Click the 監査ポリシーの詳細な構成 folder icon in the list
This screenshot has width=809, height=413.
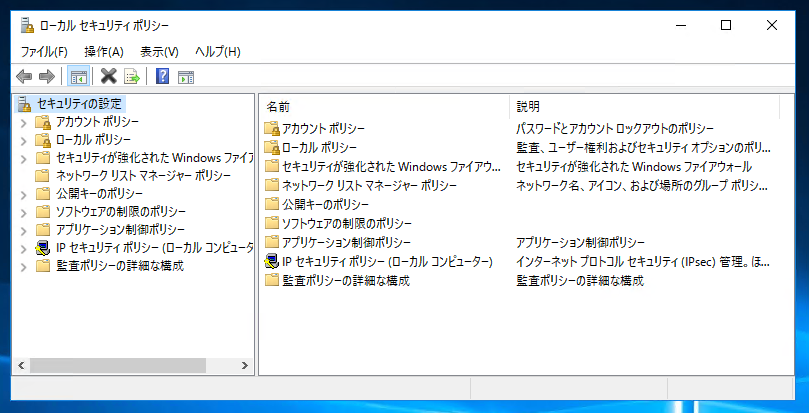point(271,281)
